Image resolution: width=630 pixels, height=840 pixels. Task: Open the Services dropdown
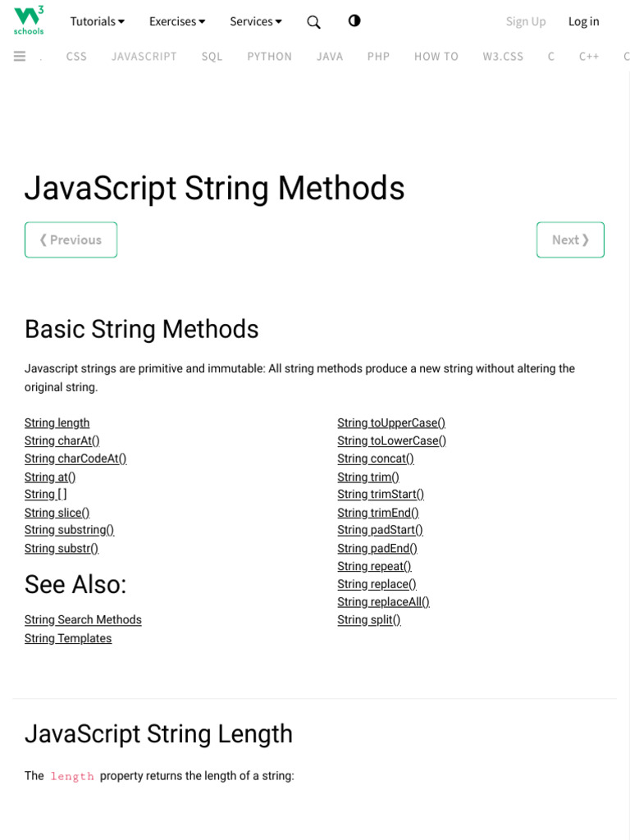click(255, 21)
